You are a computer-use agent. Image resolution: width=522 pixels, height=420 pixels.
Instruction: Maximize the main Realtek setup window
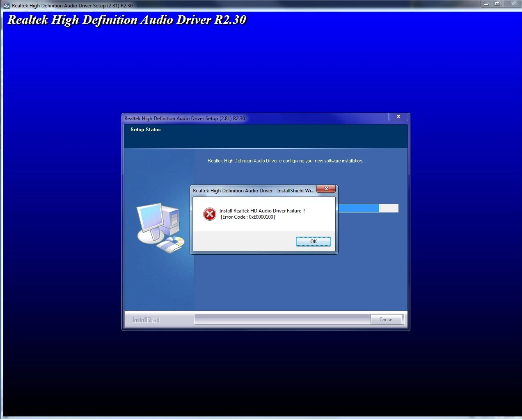pos(497,4)
